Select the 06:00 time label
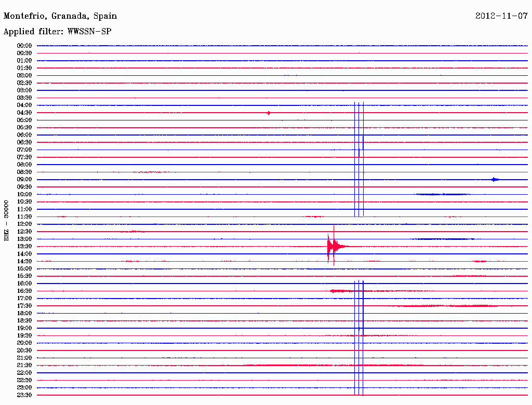532x405 pixels. coord(24,134)
